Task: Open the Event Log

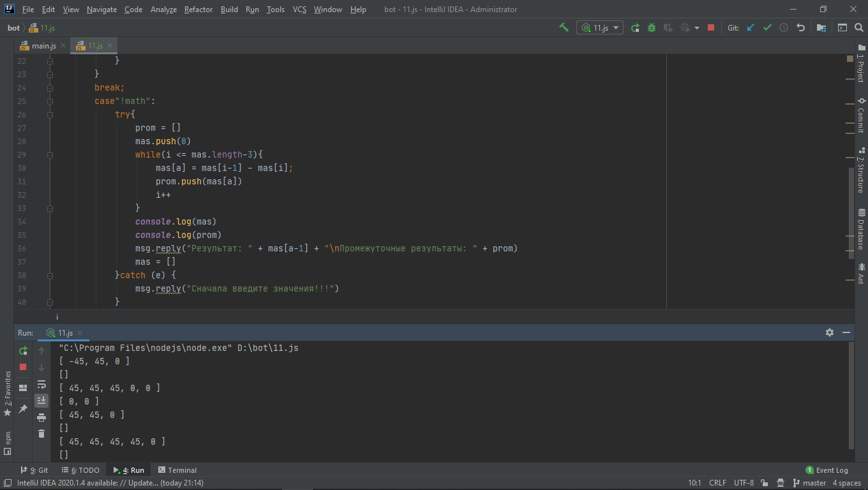Action: point(827,470)
